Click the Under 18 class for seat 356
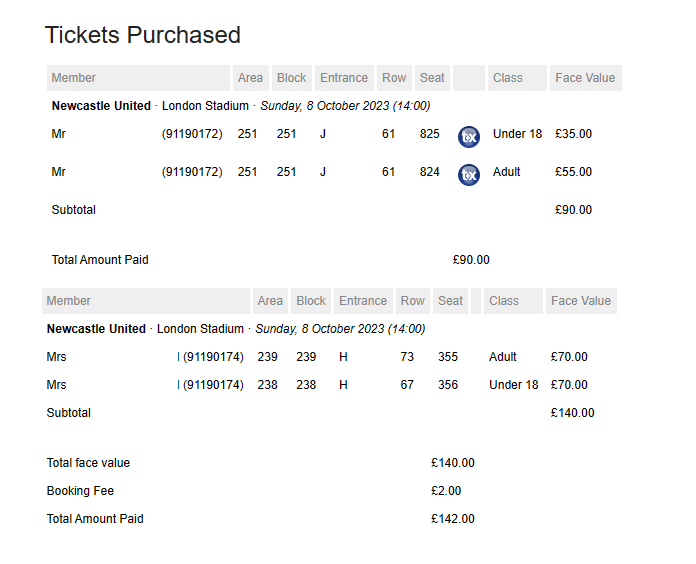The height and width of the screenshot is (564, 696). [513, 385]
